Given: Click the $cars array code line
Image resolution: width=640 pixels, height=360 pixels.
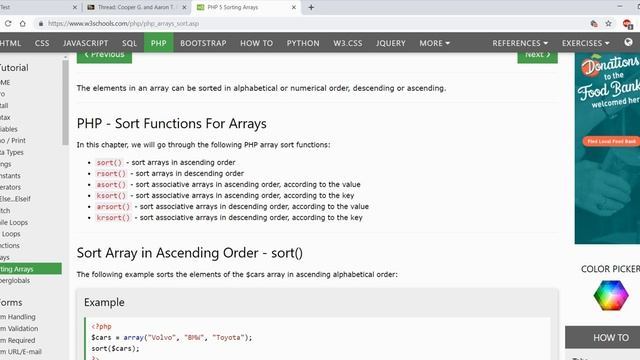Looking at the screenshot, I should pyautogui.click(x=172, y=338).
